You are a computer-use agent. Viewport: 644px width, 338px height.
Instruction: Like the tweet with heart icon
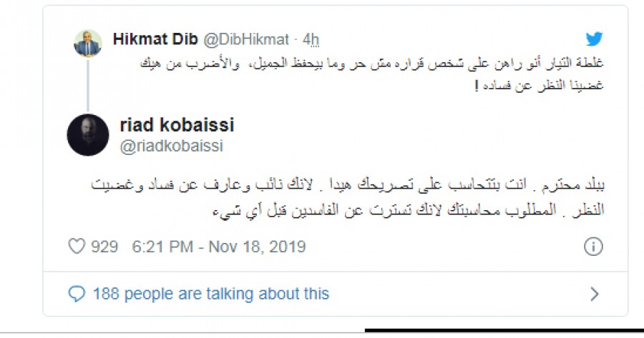77,247
